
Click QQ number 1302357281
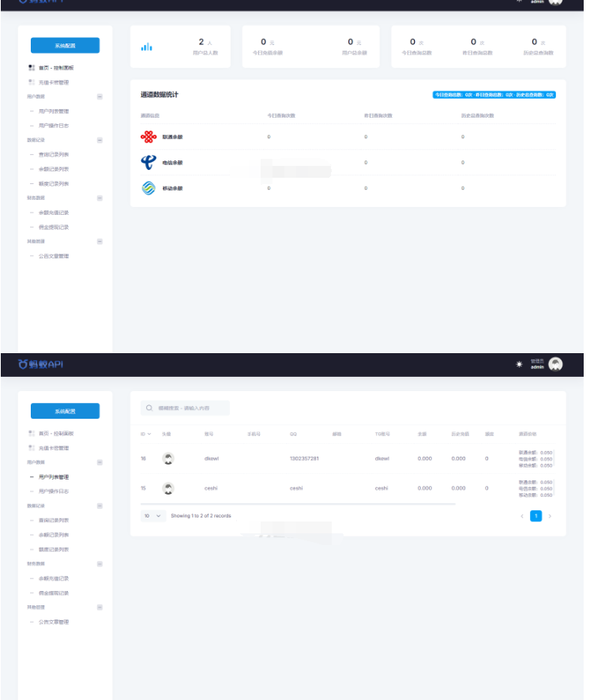click(x=304, y=458)
